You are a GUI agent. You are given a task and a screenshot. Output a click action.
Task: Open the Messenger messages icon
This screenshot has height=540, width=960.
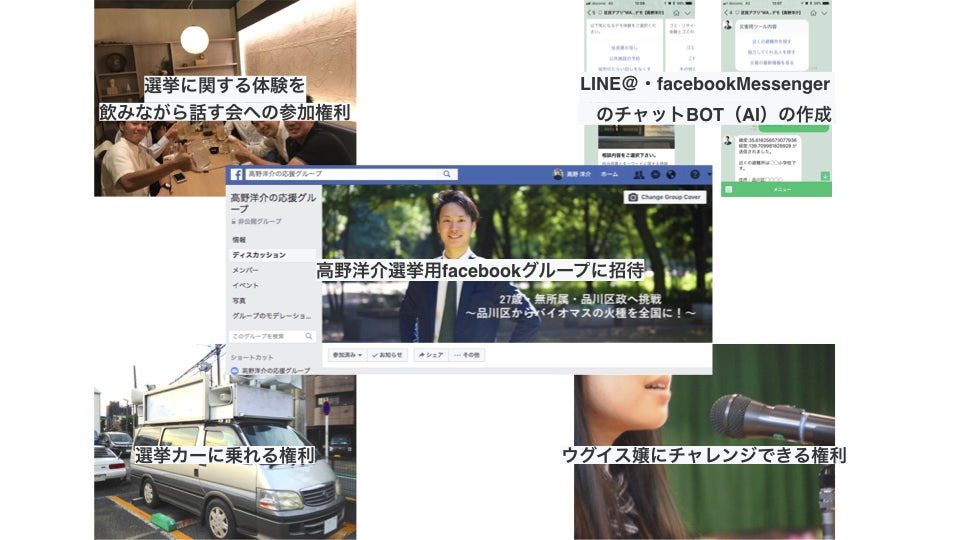[x=655, y=174]
